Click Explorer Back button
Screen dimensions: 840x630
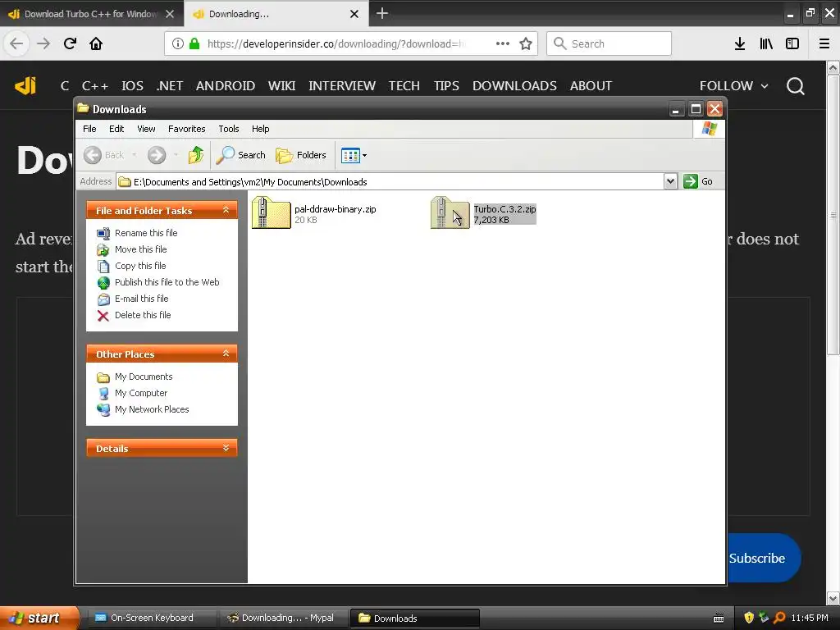click(x=104, y=155)
